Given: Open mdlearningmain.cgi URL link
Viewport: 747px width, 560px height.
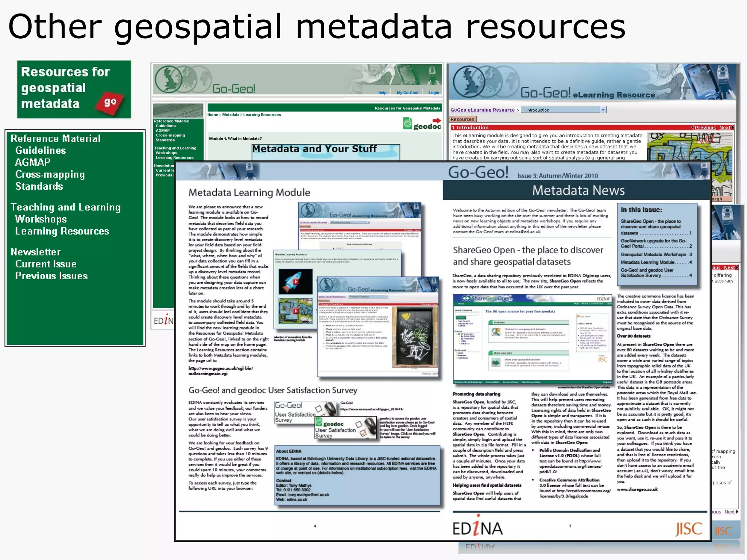Looking at the screenshot, I should pyautogui.click(x=220, y=371).
